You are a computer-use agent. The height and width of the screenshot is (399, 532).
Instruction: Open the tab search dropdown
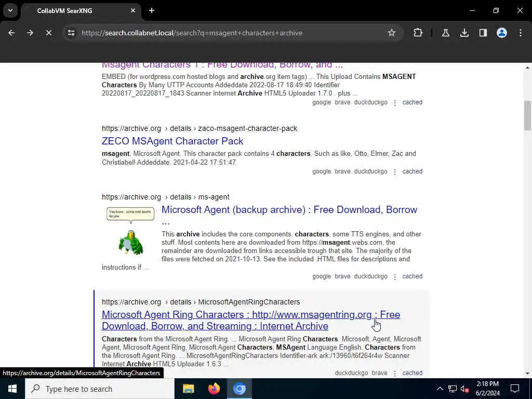pyautogui.click(x=10, y=10)
